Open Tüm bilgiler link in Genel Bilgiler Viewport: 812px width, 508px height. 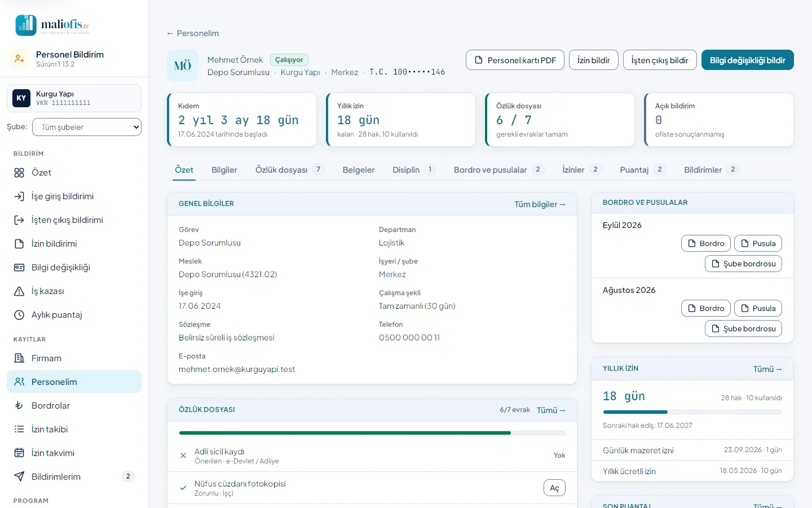[x=540, y=204]
